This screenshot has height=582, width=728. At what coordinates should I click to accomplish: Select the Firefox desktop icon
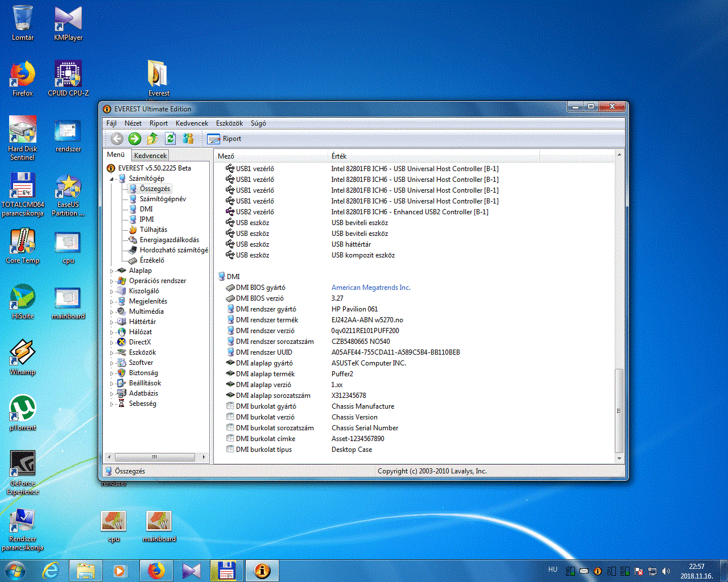[23, 78]
